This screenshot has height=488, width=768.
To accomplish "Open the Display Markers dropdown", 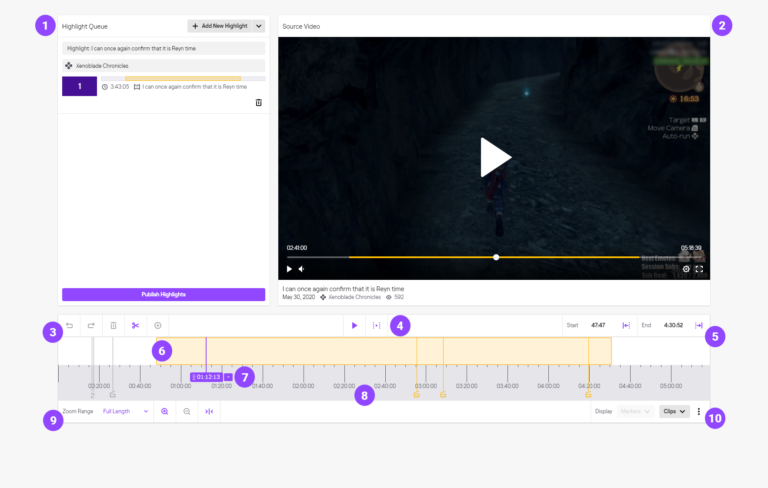I will 636,412.
